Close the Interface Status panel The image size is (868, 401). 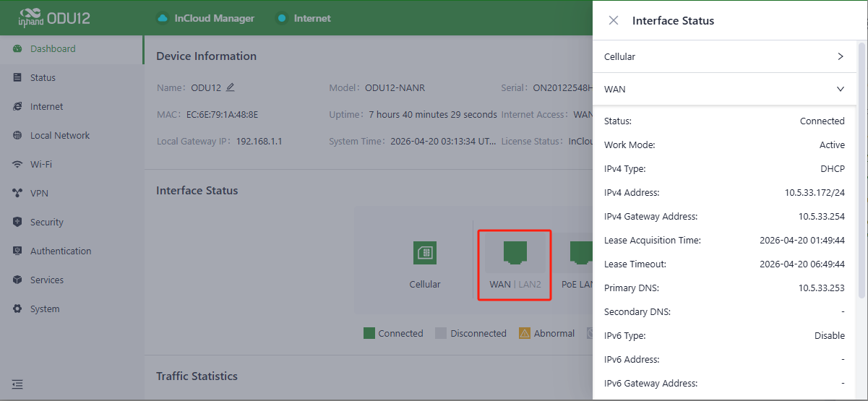[614, 20]
